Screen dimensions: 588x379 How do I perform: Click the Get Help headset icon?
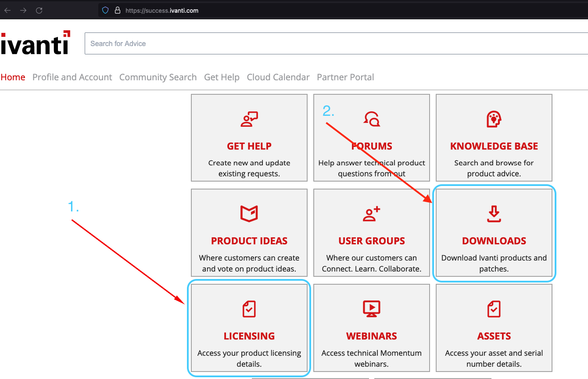249,118
